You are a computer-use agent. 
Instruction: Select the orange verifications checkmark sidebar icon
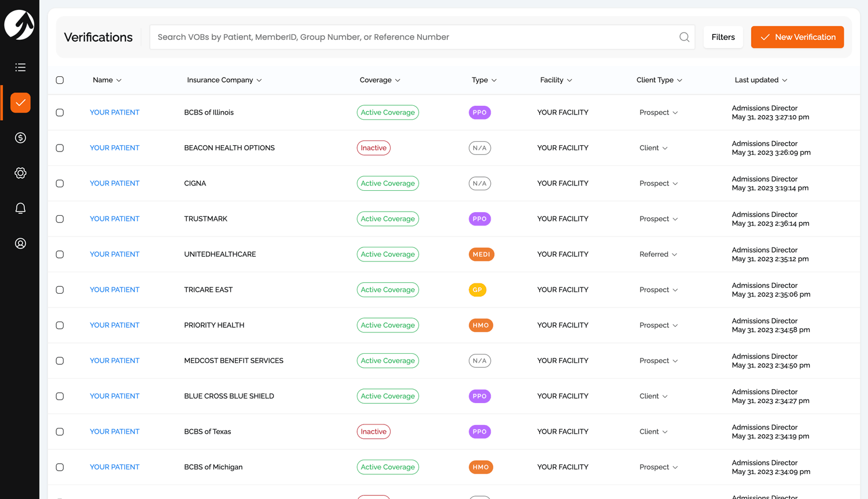[x=20, y=103]
